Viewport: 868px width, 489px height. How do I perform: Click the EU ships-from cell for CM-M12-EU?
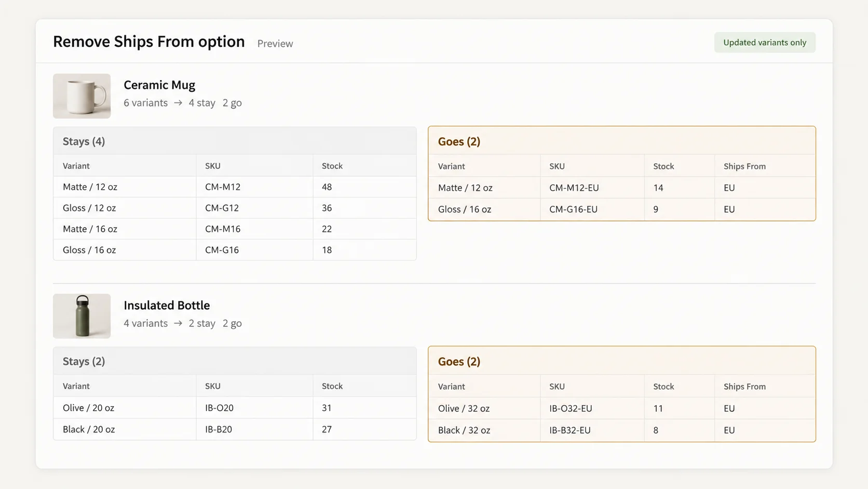point(765,188)
